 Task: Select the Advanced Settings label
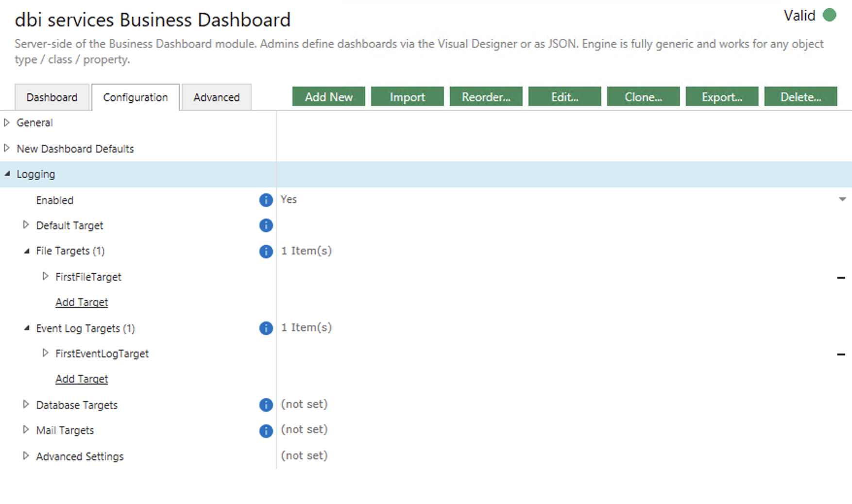[x=80, y=456]
